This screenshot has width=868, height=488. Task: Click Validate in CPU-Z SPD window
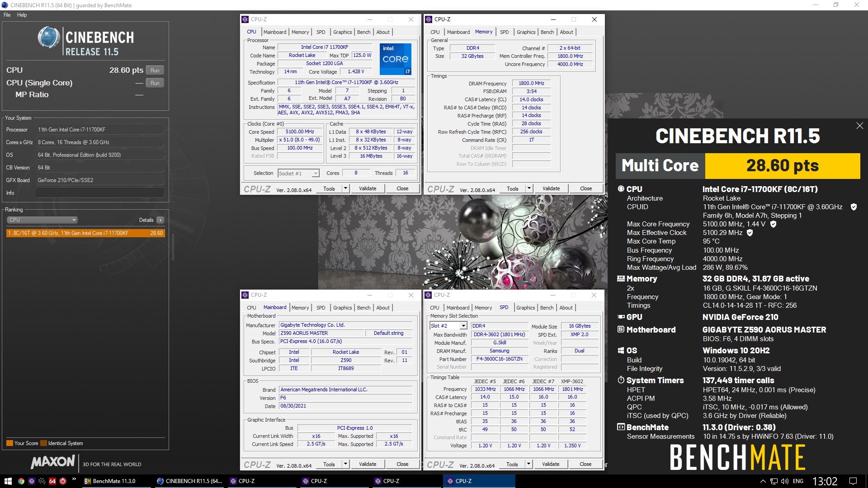[x=551, y=464]
